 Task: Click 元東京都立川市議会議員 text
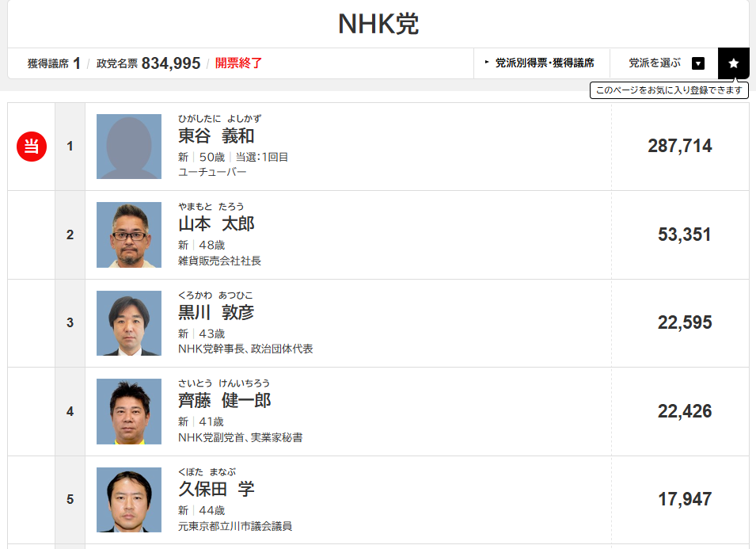(235, 526)
